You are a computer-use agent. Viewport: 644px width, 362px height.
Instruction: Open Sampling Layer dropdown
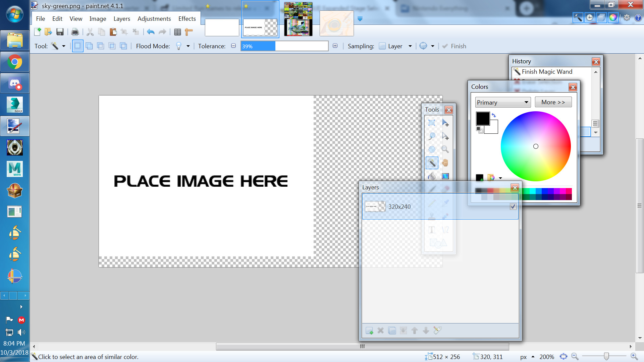pyautogui.click(x=410, y=46)
